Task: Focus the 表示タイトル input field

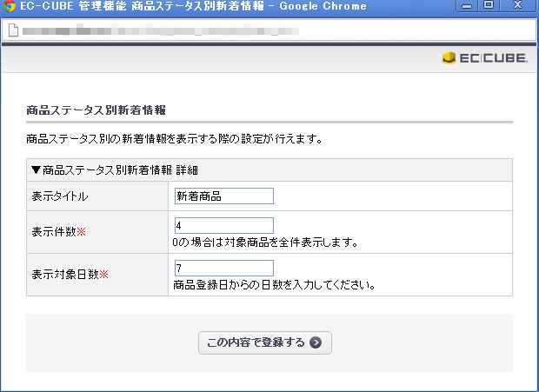Action: pos(224,196)
